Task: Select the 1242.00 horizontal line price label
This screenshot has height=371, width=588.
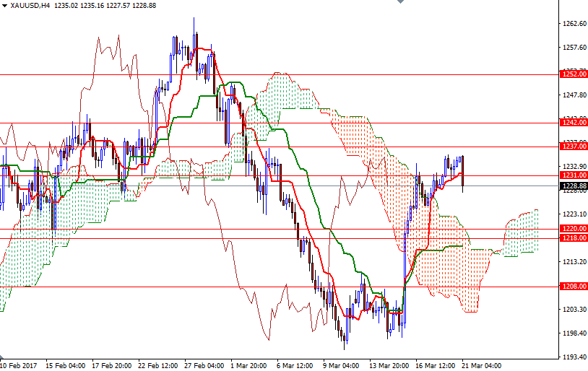Action: (x=574, y=123)
